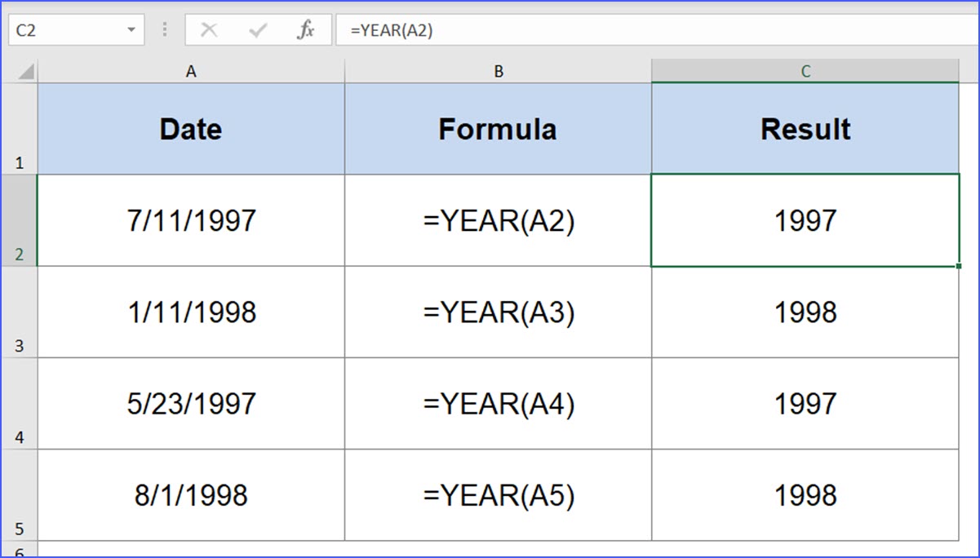Select column header C

[x=805, y=71]
